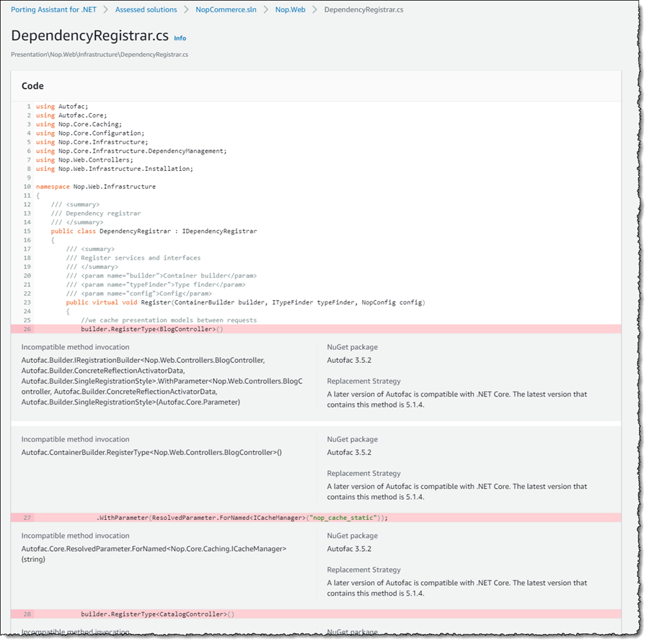This screenshot has width=649, height=644.
Task: Click 'we cache presentation models' comment
Action: click(x=169, y=320)
